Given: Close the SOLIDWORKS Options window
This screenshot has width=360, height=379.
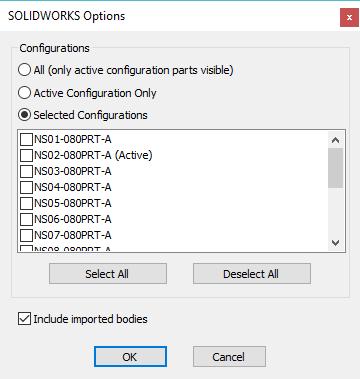Looking at the screenshot, I should 349,17.
